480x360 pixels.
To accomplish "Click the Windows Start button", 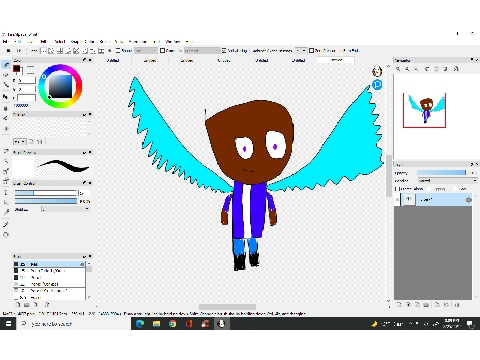I will pos(8,323).
